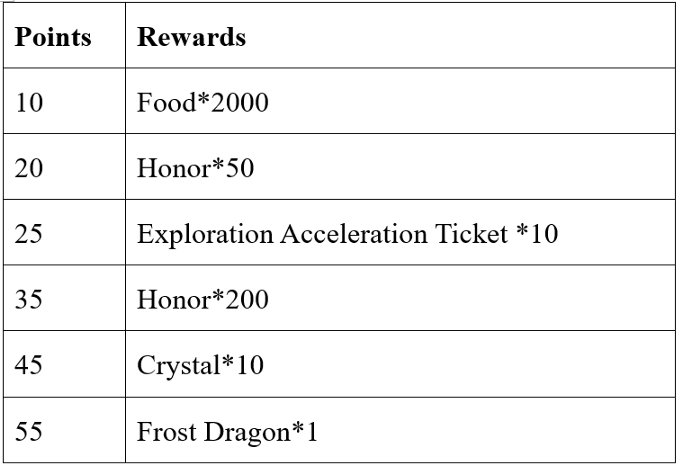Click the points cell showing 20
This screenshot has width=682, height=465.
30,169
